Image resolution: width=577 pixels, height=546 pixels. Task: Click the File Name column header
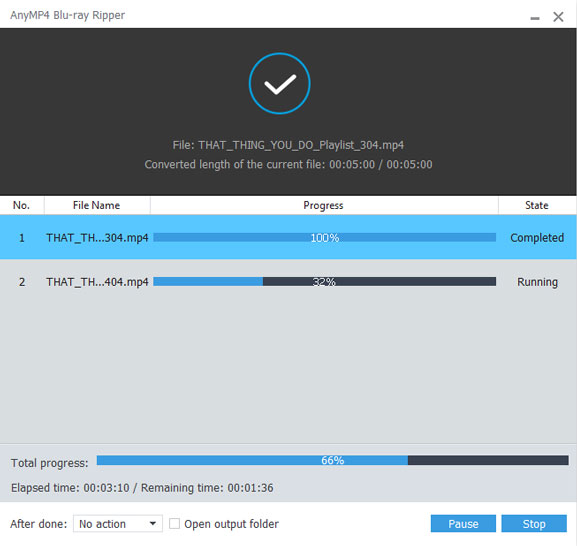97,205
